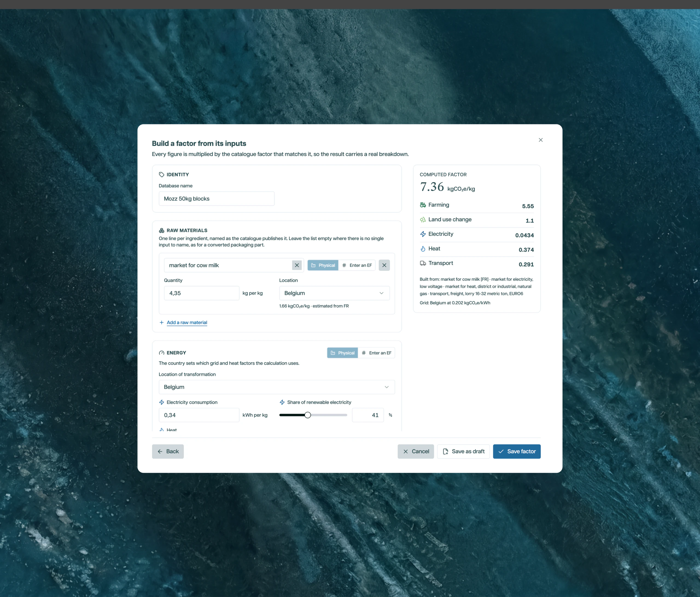Click the Energy gauge icon
Viewport: 700px width, 597px height.
coord(162,353)
